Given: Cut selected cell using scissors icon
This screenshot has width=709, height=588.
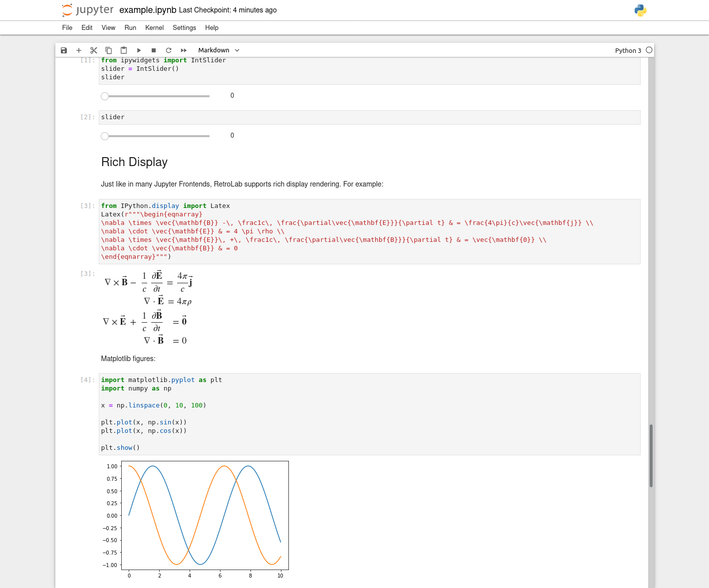Looking at the screenshot, I should [x=94, y=50].
